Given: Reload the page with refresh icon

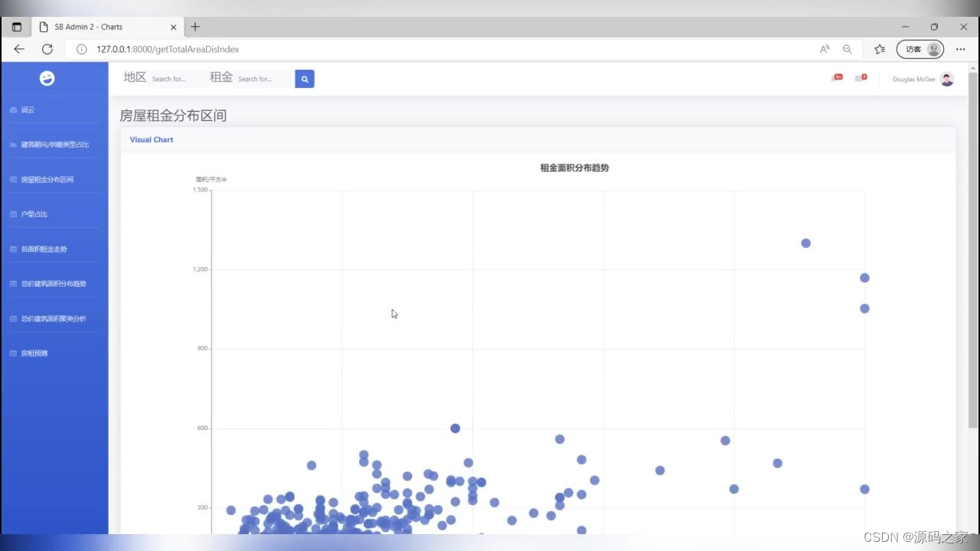Looking at the screenshot, I should (x=47, y=49).
